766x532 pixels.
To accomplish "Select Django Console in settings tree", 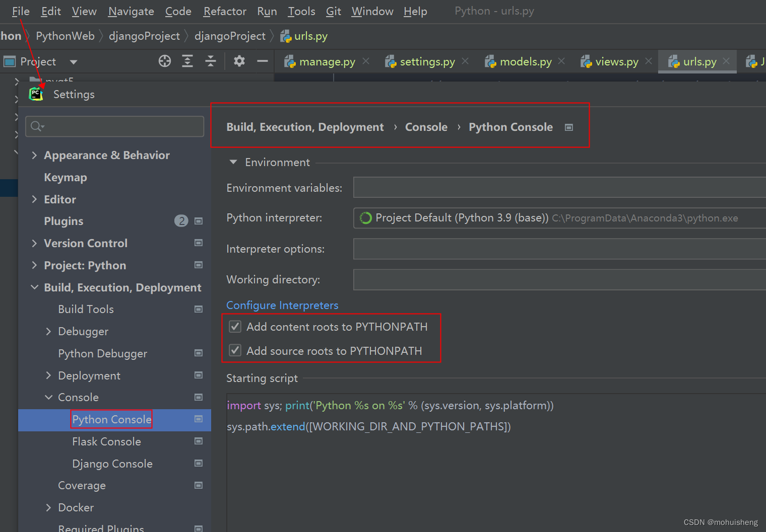I will coord(112,463).
